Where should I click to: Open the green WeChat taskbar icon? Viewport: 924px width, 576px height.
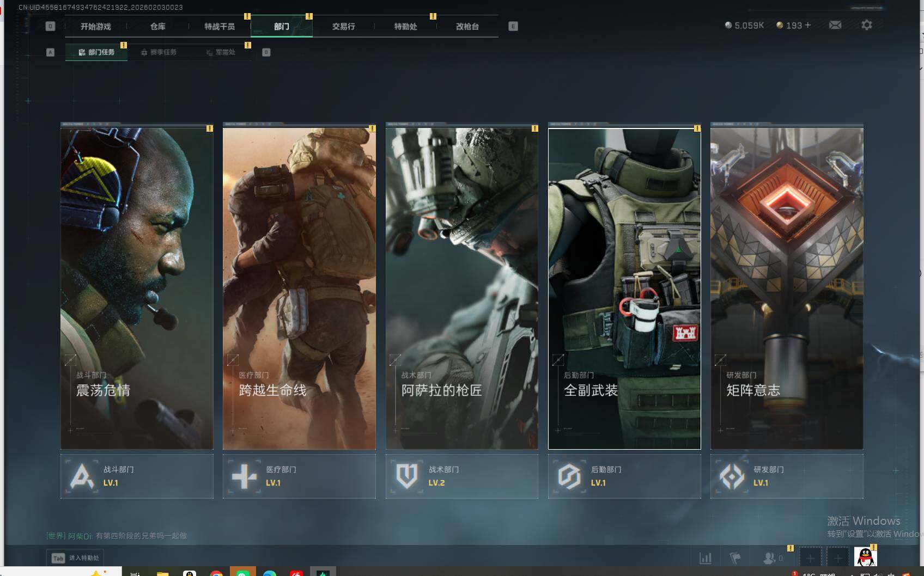(243, 572)
